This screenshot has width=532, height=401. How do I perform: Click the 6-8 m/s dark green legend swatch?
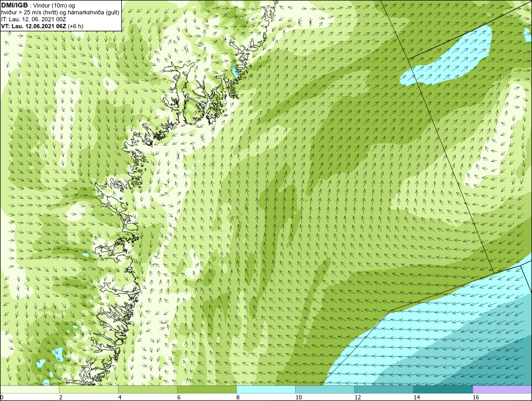tap(206, 389)
